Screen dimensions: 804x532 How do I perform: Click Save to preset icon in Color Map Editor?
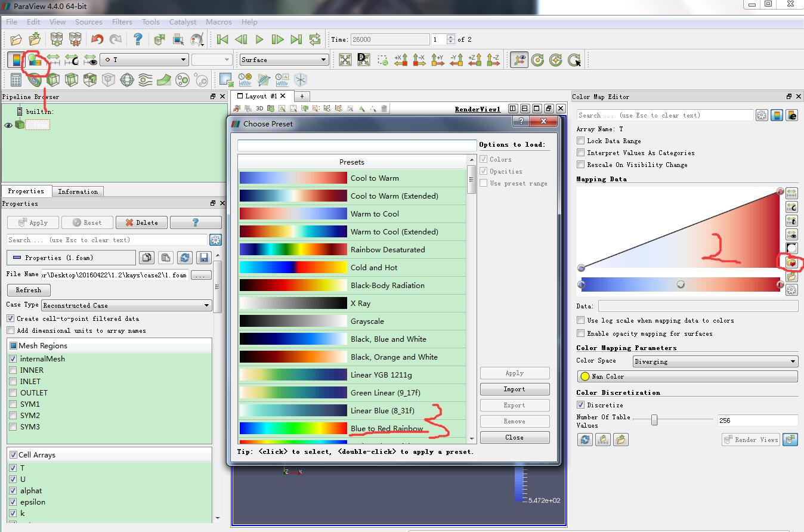point(791,277)
